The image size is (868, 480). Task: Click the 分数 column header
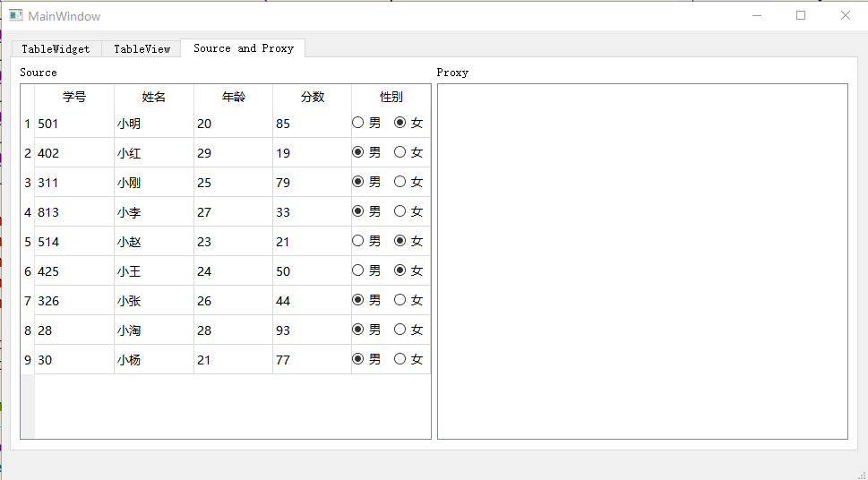pyautogui.click(x=312, y=97)
